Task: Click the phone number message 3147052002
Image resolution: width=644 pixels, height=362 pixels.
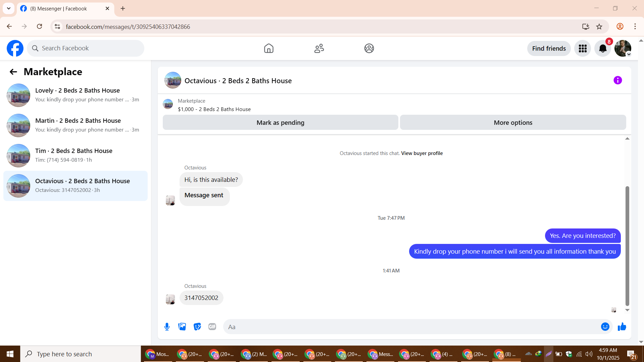Action: (201, 298)
